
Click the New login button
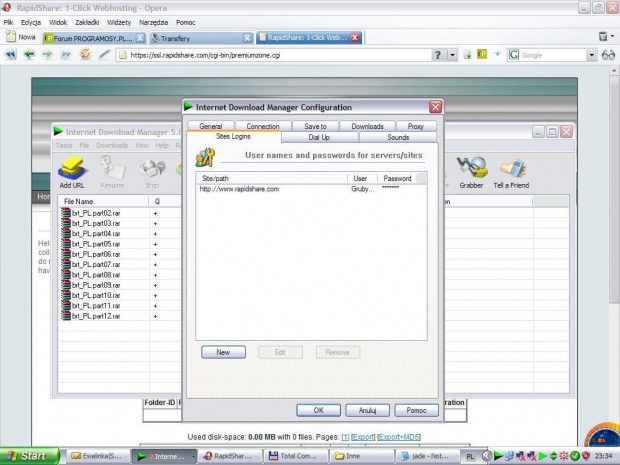click(x=223, y=352)
